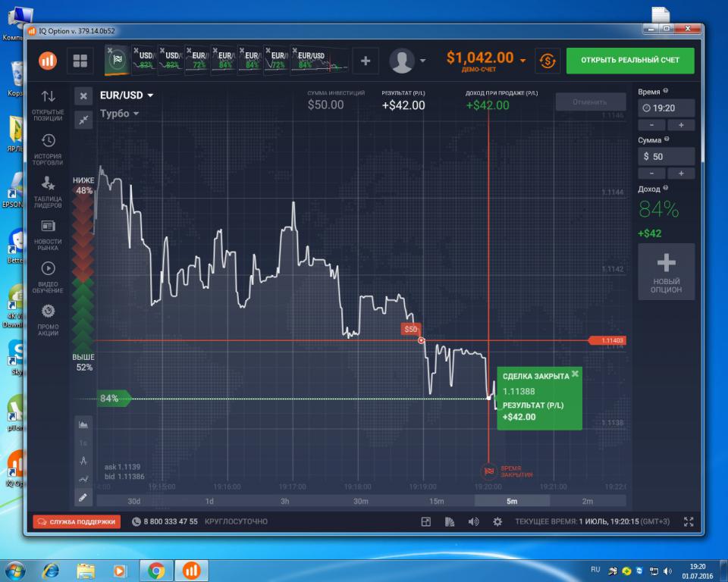Click the help icon next to 'Время'
The width and height of the screenshot is (728, 582).
point(665,91)
